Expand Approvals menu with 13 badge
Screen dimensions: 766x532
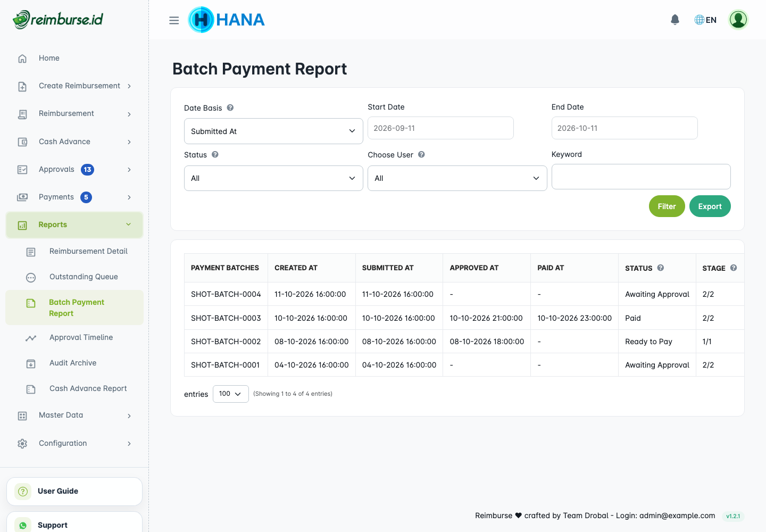pos(74,169)
